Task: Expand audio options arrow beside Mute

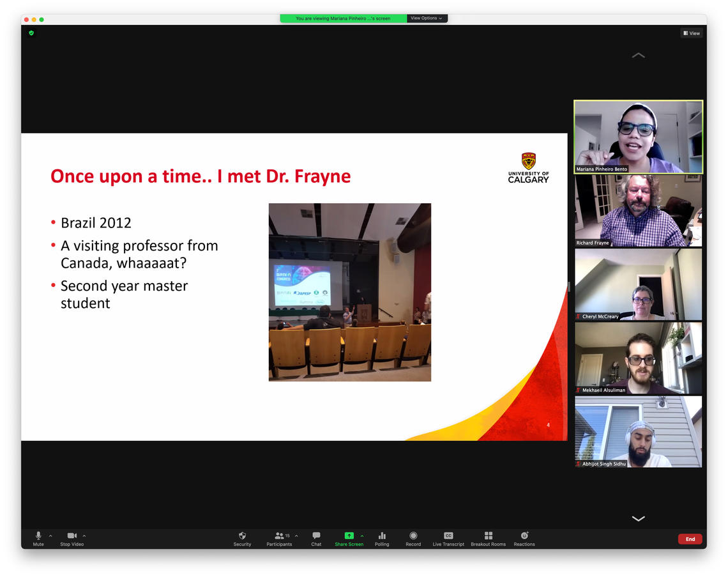Action: point(50,536)
